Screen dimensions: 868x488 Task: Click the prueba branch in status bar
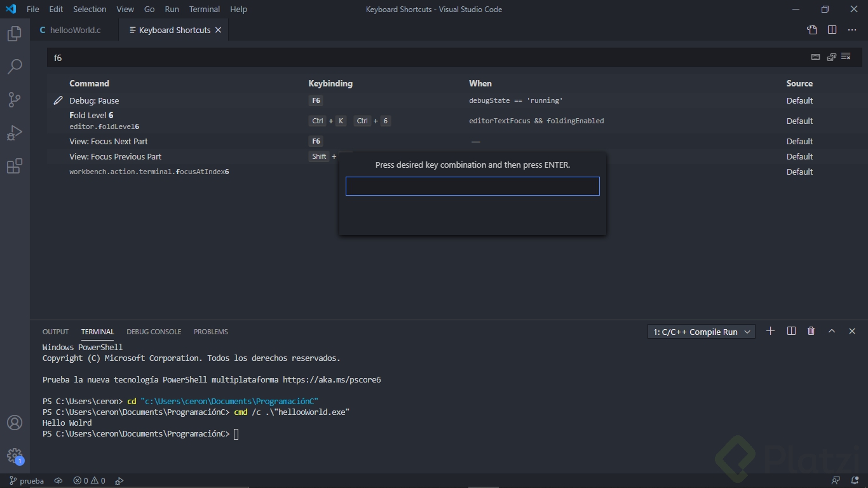27,481
